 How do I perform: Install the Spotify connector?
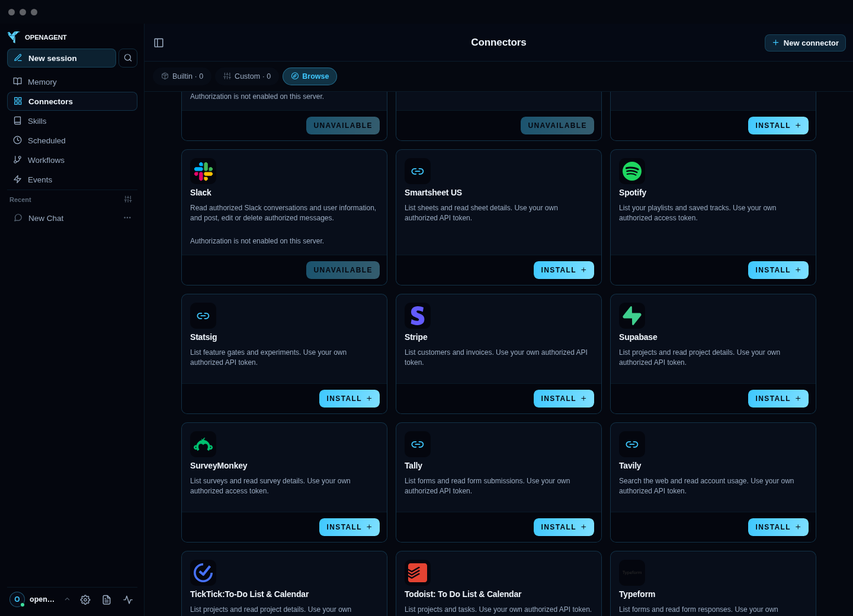(778, 270)
